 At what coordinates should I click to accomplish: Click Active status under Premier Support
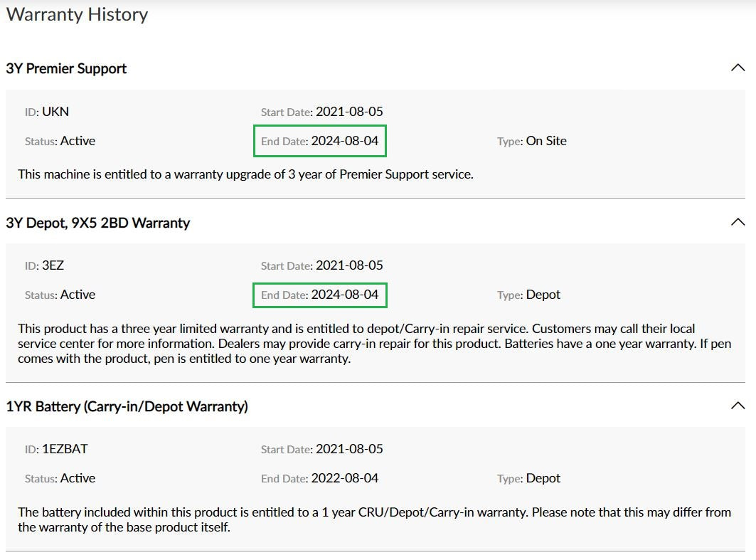point(78,141)
